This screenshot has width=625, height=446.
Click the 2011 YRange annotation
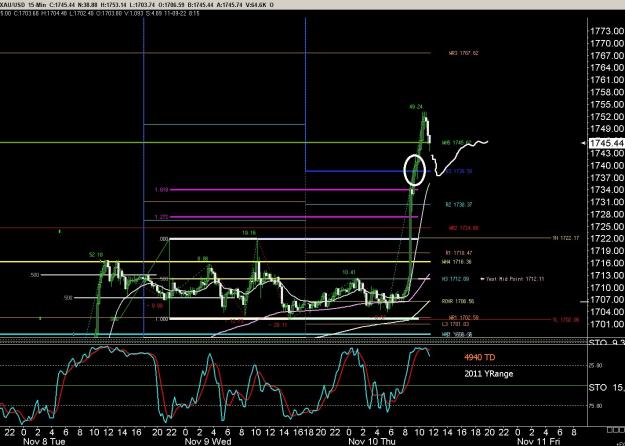[x=489, y=374]
